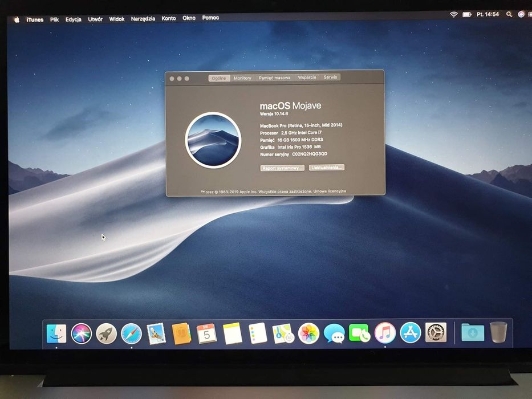
Task: Open Notification Center icon
Action: (x=530, y=14)
